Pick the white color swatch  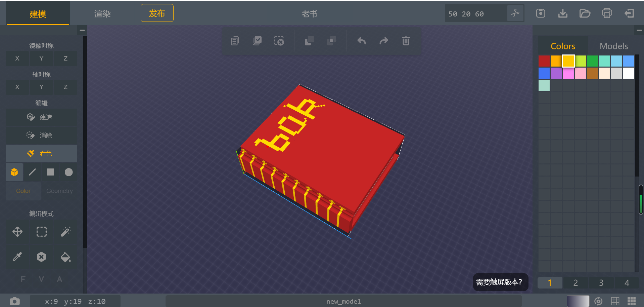[629, 73]
